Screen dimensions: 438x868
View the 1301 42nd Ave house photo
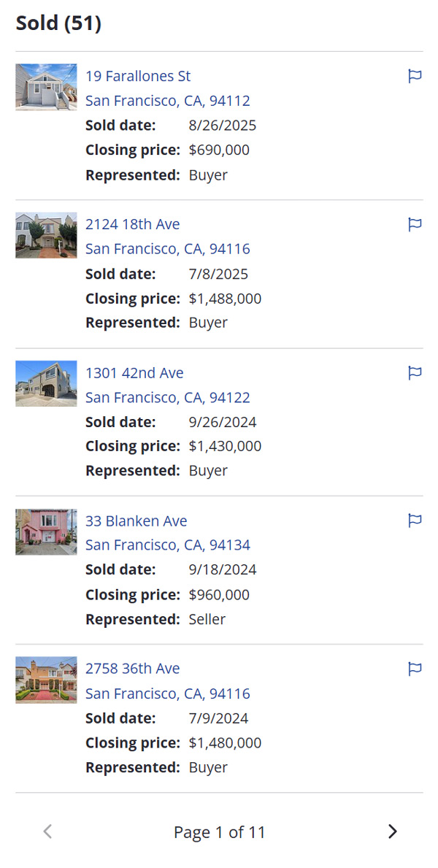click(46, 383)
